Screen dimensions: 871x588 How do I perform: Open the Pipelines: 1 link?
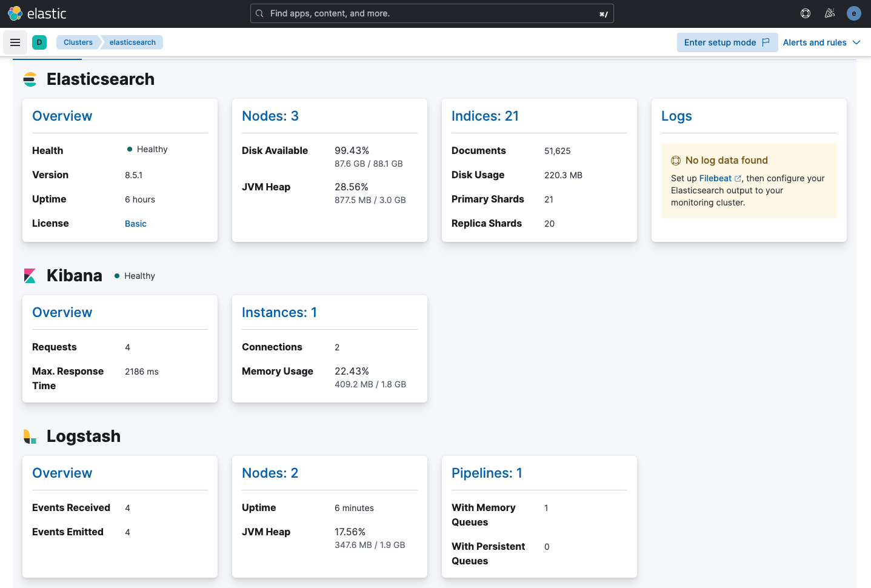click(487, 473)
